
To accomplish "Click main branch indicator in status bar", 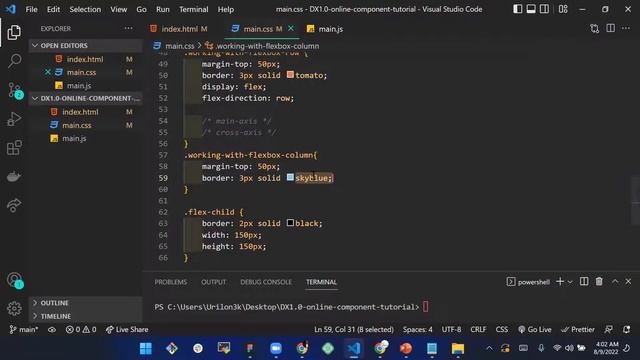I will (x=24, y=329).
